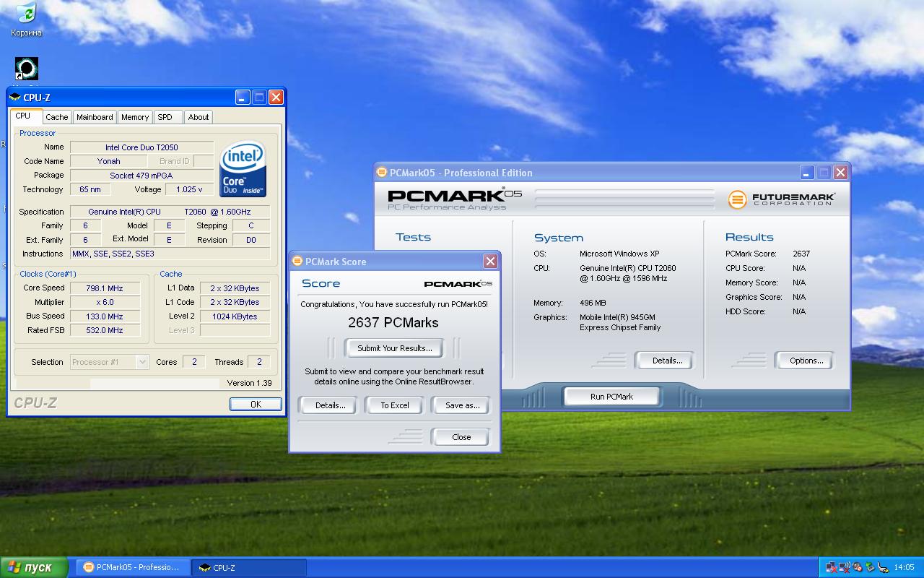The image size is (924, 578).
Task: Click OK in the CPU-Z window
Action: click(x=256, y=404)
